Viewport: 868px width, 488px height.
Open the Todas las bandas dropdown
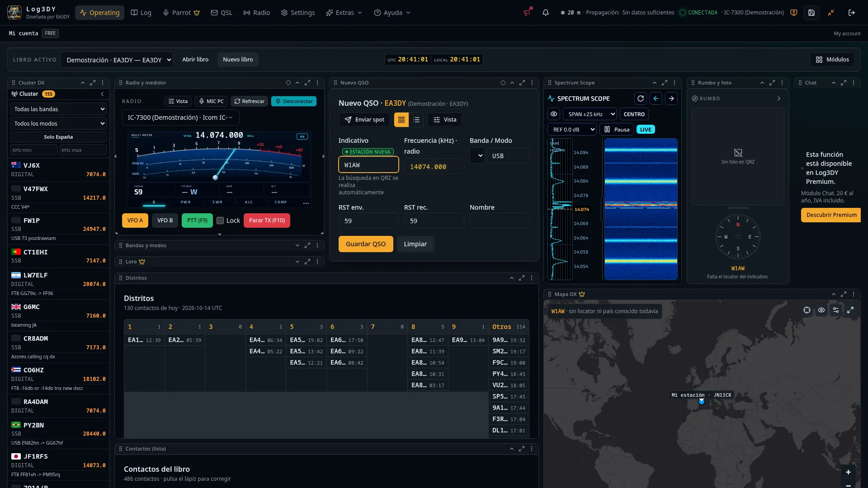(58, 109)
